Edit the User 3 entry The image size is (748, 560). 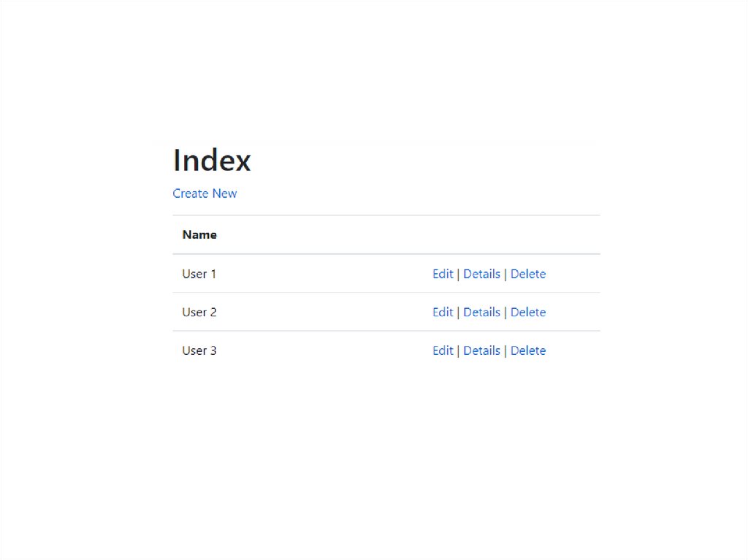click(443, 350)
